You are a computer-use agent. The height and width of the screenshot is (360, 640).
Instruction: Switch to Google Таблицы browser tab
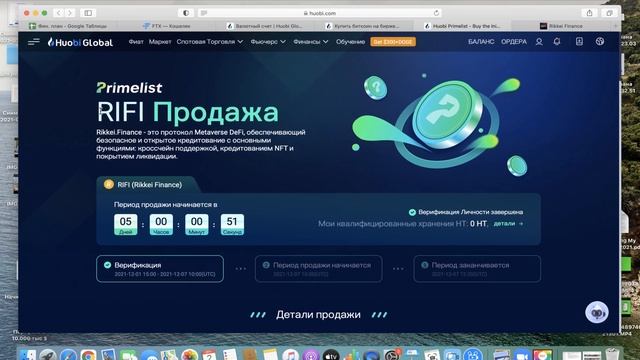tap(68, 26)
